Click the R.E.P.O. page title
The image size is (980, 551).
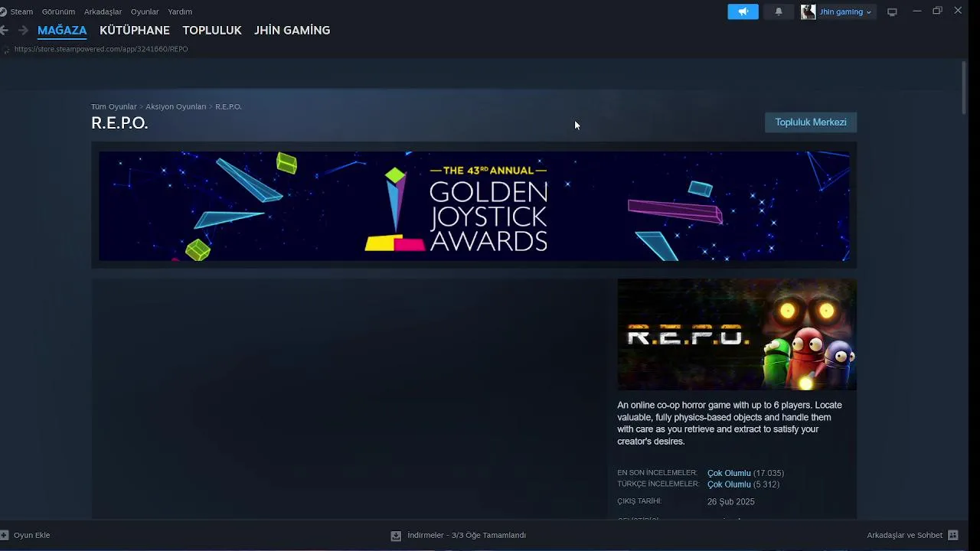pos(119,123)
